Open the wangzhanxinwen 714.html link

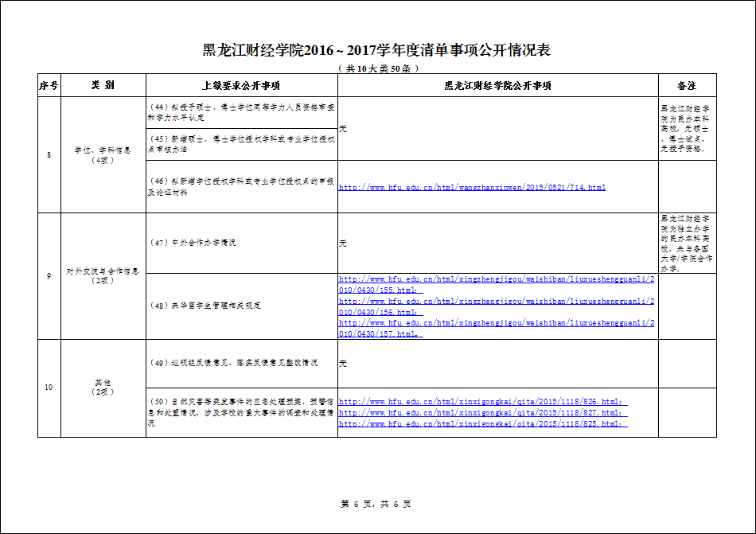[472, 188]
